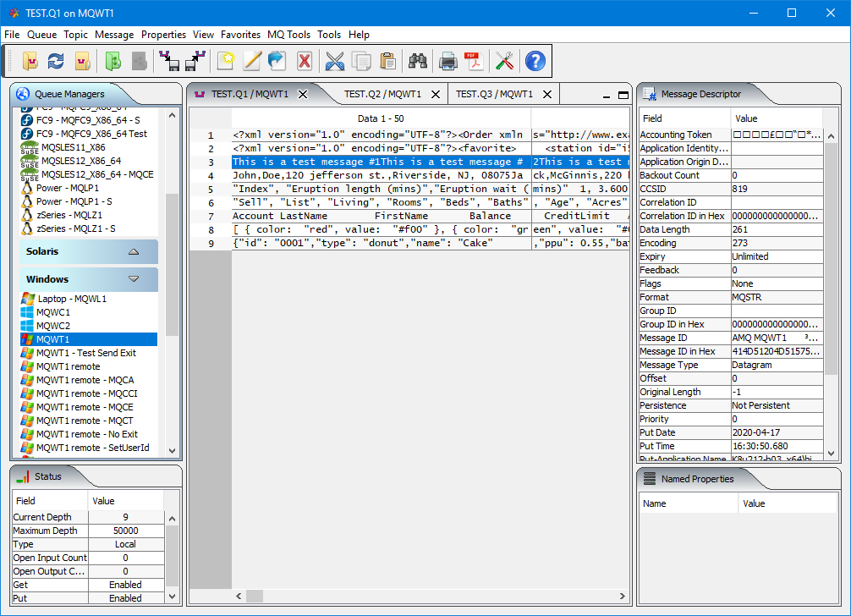Click the scissors cut icon

click(x=335, y=61)
